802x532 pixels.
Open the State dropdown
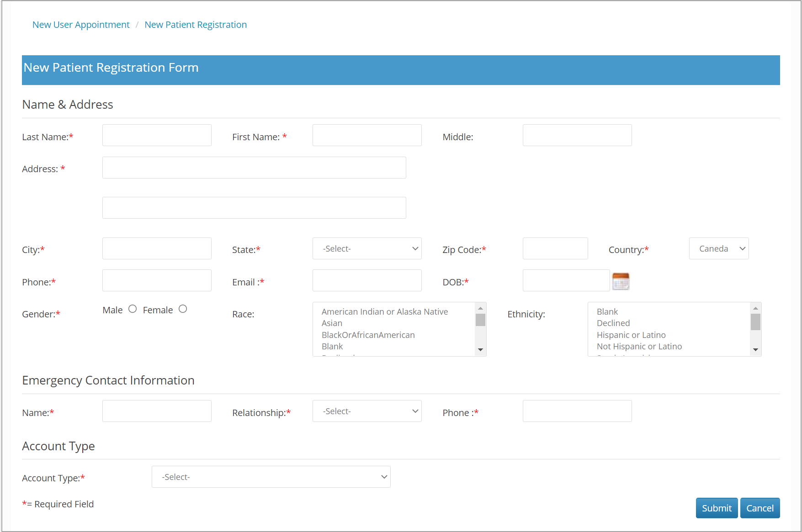click(x=367, y=248)
